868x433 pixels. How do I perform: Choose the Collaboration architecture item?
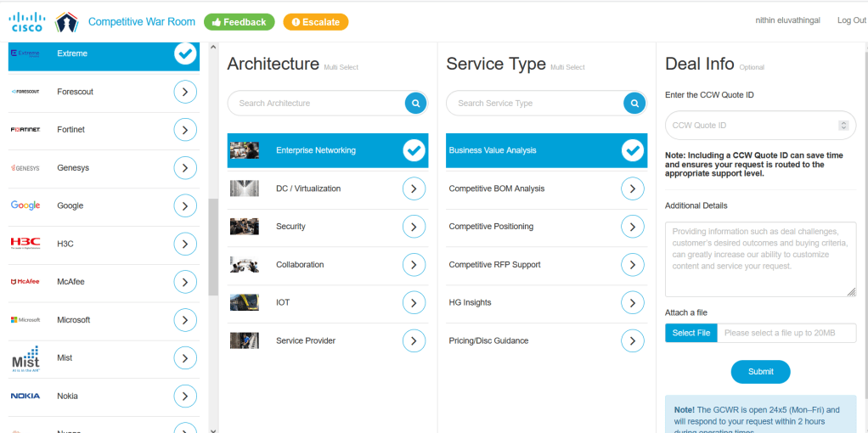point(328,265)
